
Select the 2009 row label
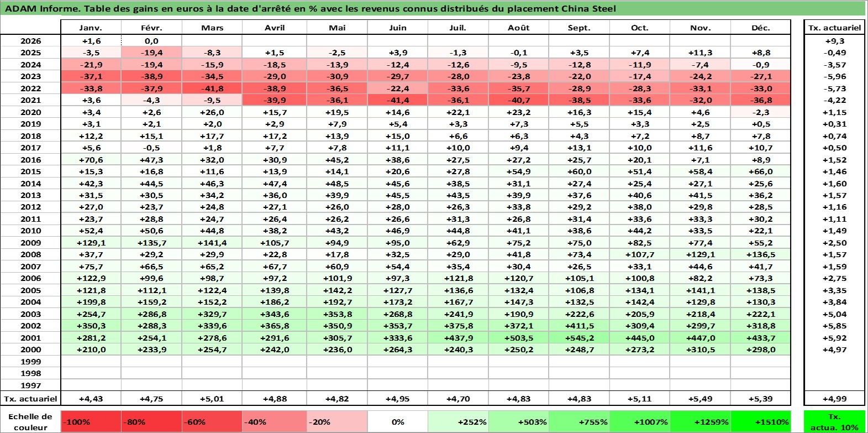(x=30, y=243)
